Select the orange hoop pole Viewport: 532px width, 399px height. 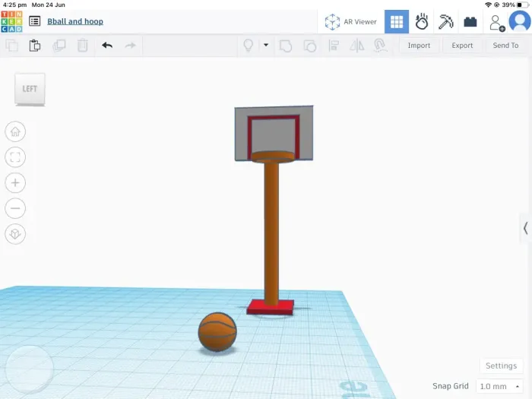(271, 234)
